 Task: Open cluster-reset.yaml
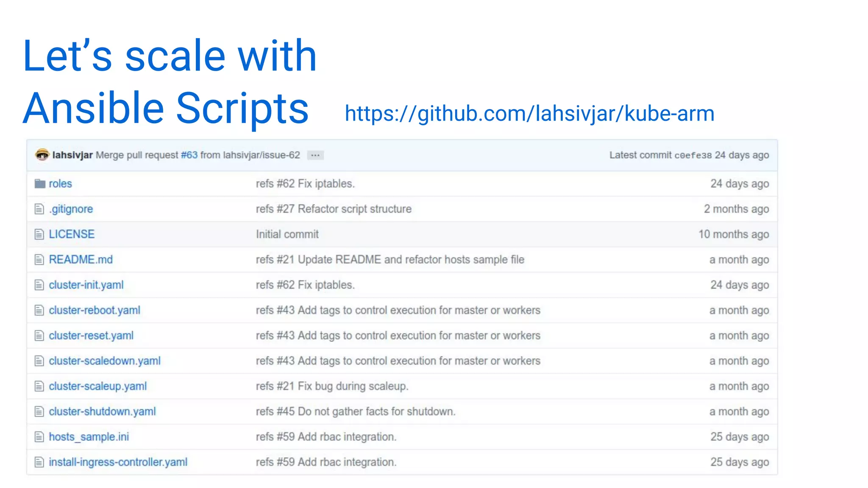91,336
